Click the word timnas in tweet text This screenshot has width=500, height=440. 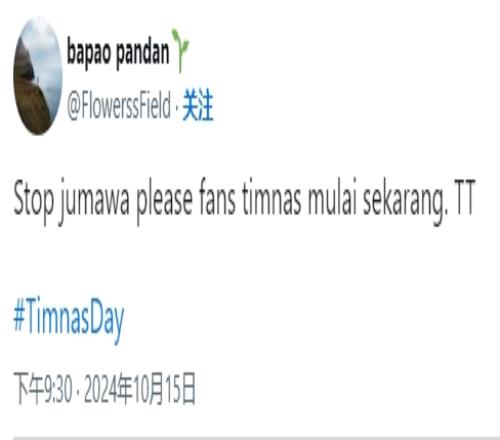pos(271,199)
